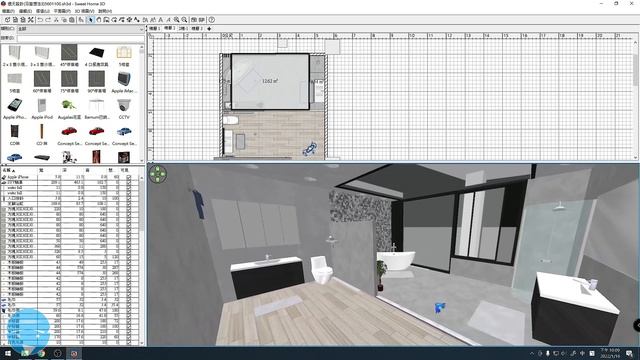Open the 3D view (V) menu

coord(84,11)
